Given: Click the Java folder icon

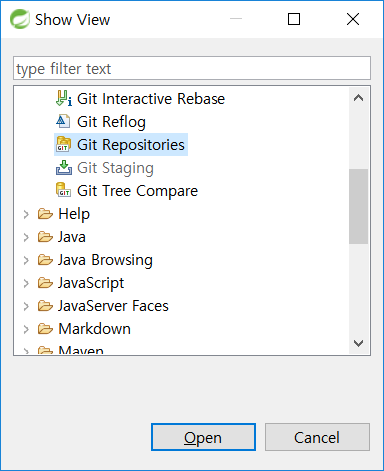Looking at the screenshot, I should click(45, 237).
